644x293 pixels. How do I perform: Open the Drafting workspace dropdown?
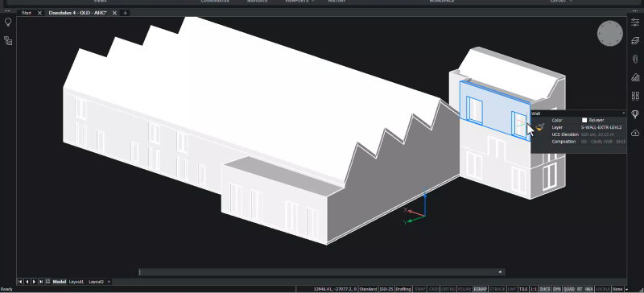[403, 289]
